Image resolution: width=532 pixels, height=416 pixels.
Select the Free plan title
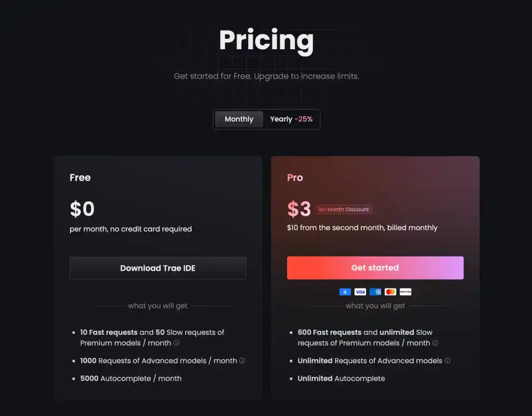[x=80, y=177]
